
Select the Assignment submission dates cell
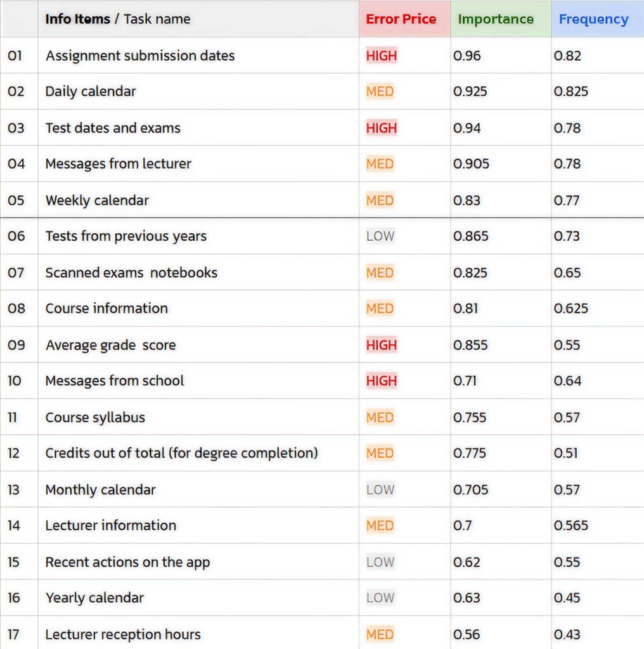point(140,56)
